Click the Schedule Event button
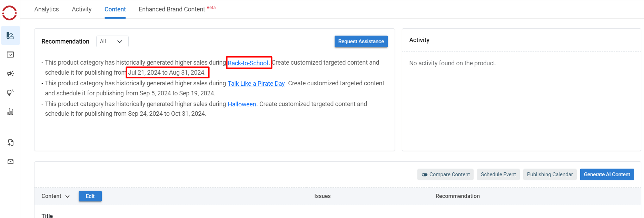 [x=498, y=174]
